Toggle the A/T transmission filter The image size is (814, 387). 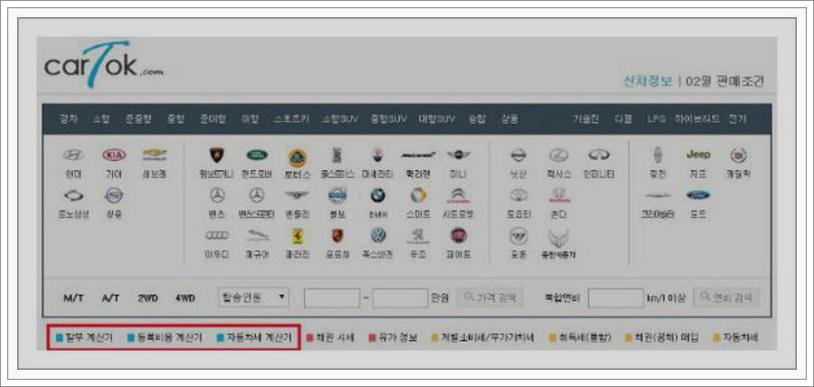point(111,298)
